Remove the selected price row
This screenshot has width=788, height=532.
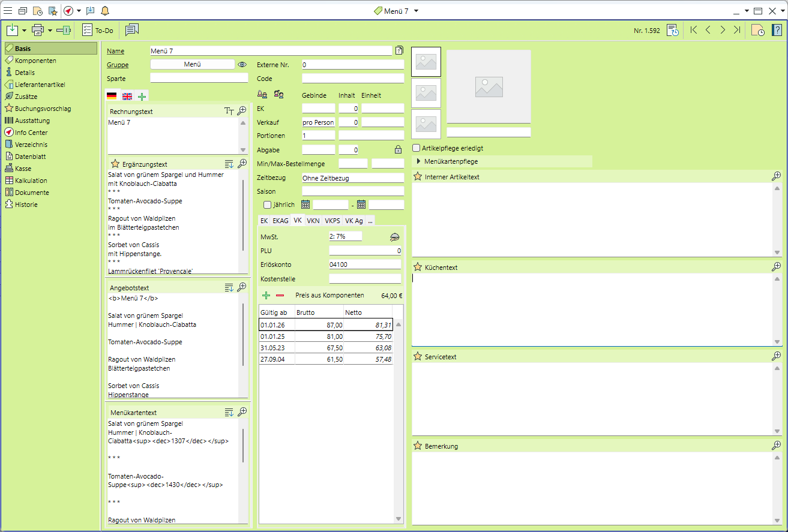[280, 296]
